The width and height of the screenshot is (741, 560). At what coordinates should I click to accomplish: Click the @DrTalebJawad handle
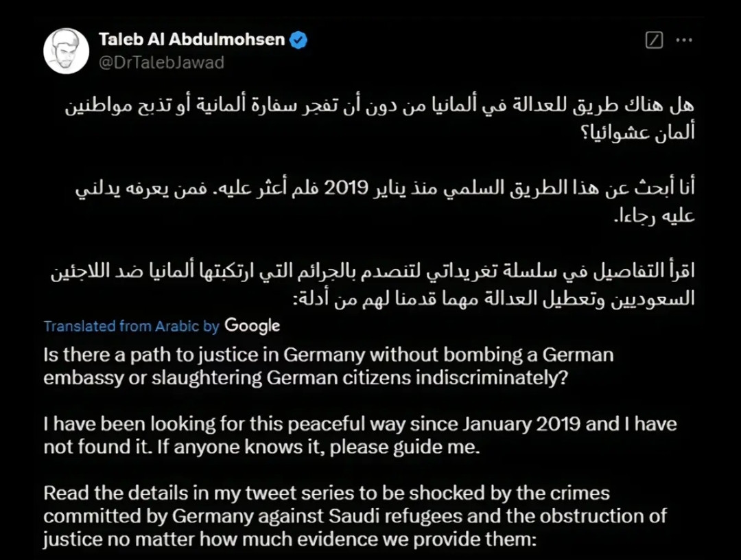[161, 62]
